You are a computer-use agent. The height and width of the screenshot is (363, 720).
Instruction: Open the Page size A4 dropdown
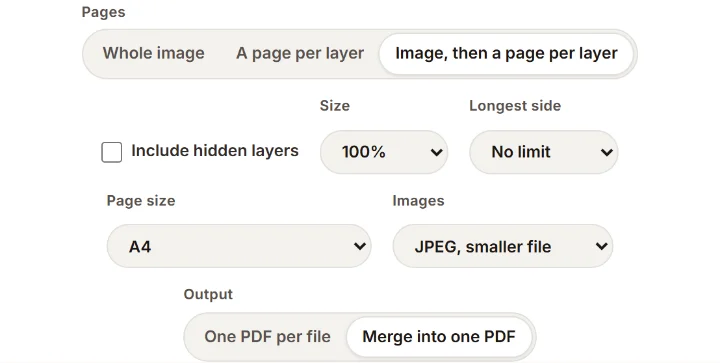pos(239,246)
